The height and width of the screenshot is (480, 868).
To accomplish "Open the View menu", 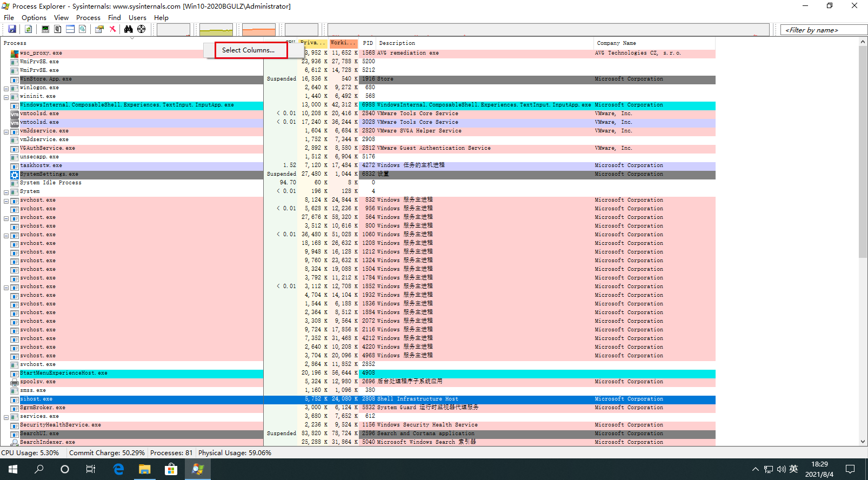I will click(x=61, y=17).
